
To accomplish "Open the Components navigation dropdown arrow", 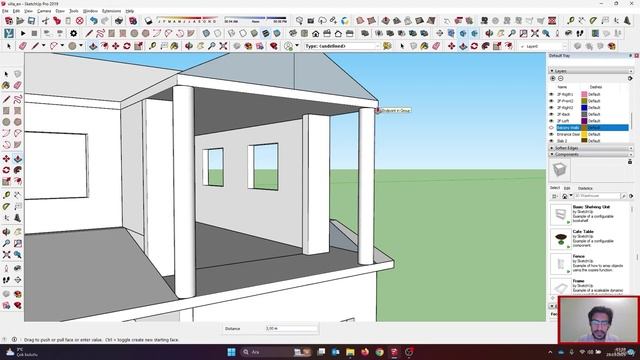I will [571, 196].
